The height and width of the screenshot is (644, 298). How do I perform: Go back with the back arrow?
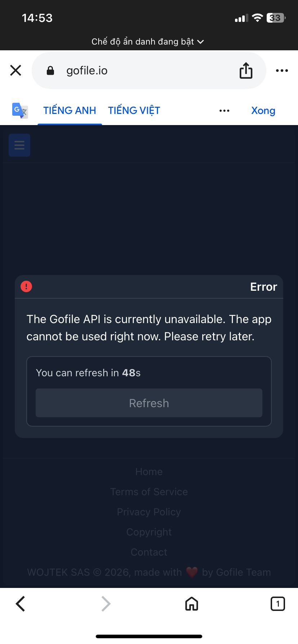(21, 604)
